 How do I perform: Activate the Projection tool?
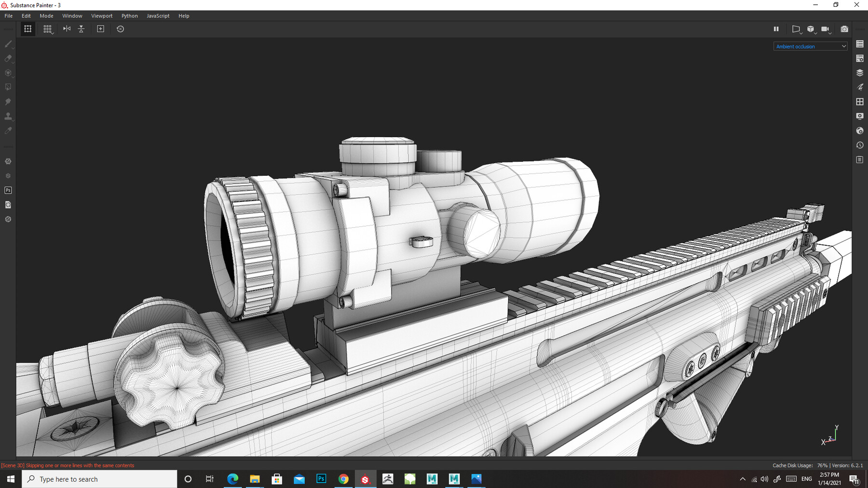8,73
